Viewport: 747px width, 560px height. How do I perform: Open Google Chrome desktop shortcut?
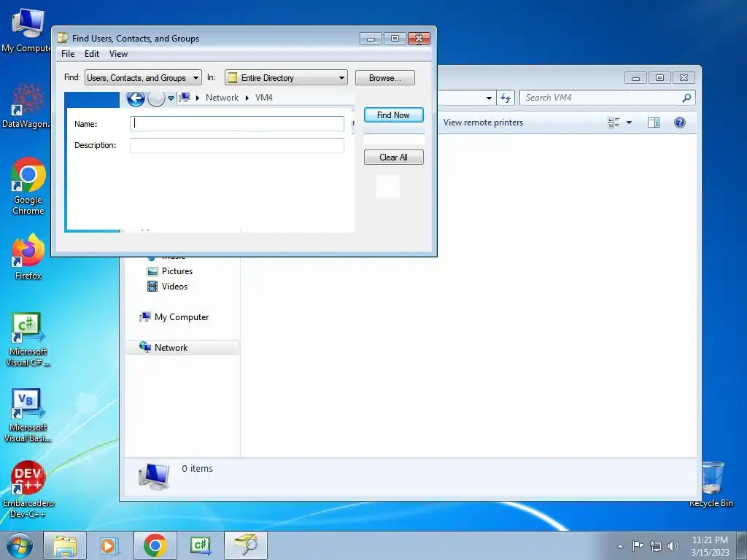[28, 187]
